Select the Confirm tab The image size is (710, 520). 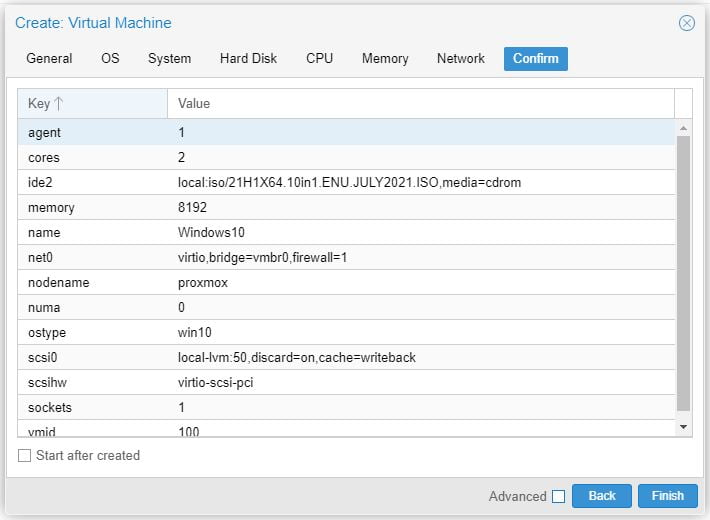(x=535, y=59)
